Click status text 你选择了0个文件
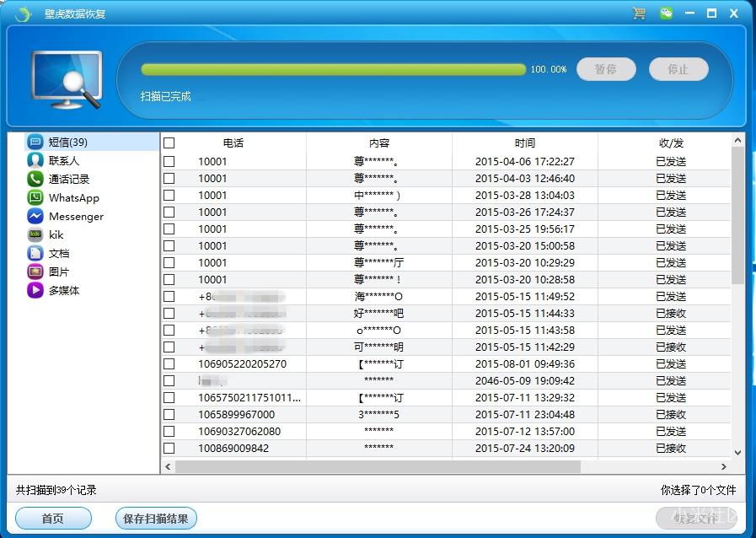756x538 pixels. click(x=698, y=490)
